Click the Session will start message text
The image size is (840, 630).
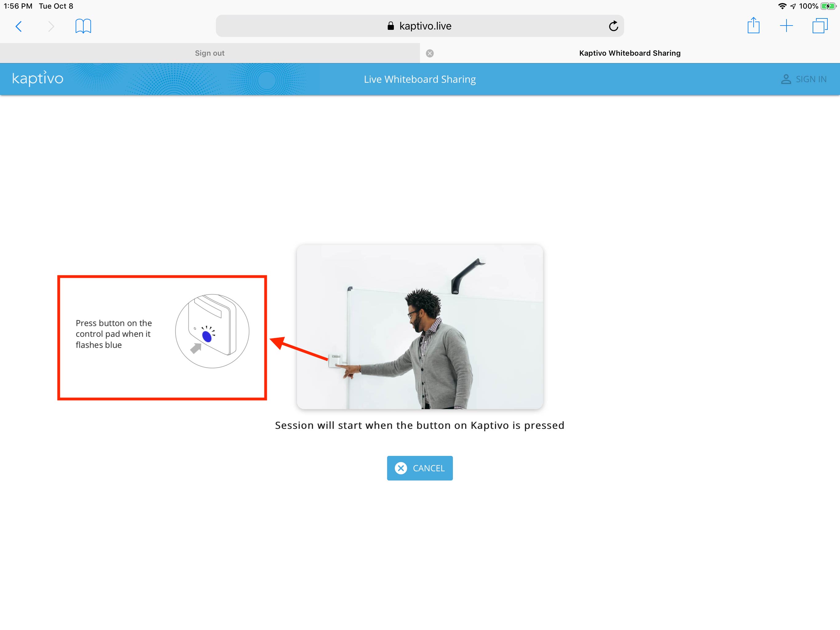[420, 425]
